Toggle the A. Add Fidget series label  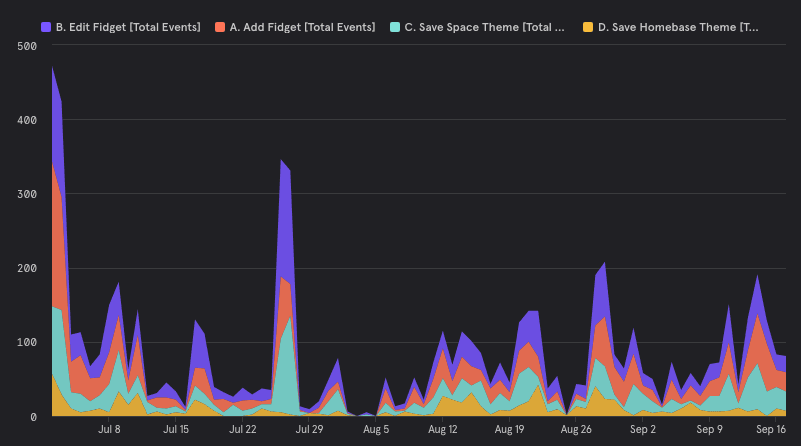pos(302,27)
